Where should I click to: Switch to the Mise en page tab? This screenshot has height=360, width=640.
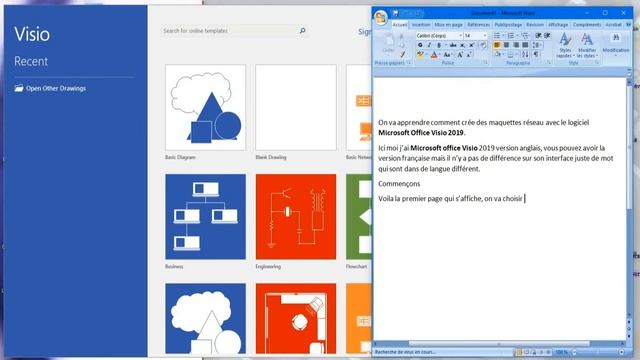pyautogui.click(x=449, y=25)
